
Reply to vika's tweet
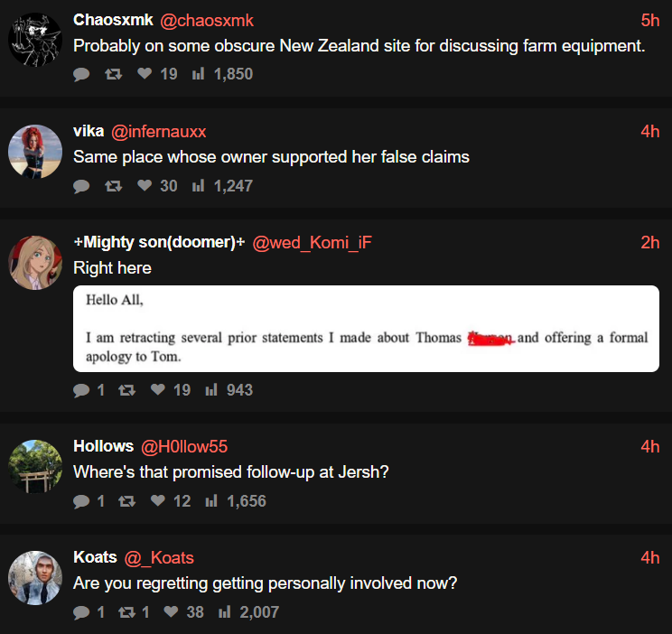[81, 186]
